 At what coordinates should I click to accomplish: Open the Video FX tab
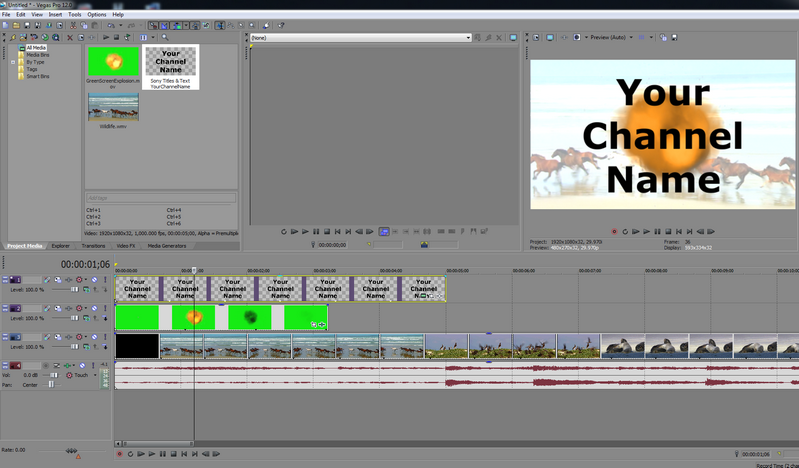click(126, 246)
